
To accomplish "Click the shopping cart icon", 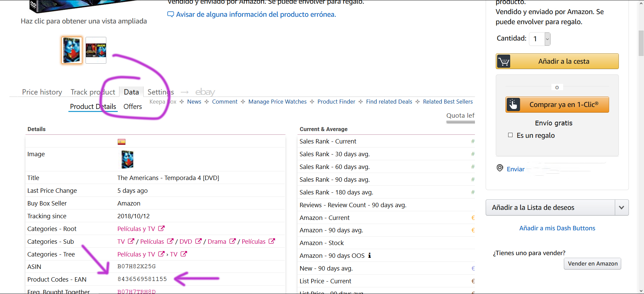I will [x=503, y=61].
